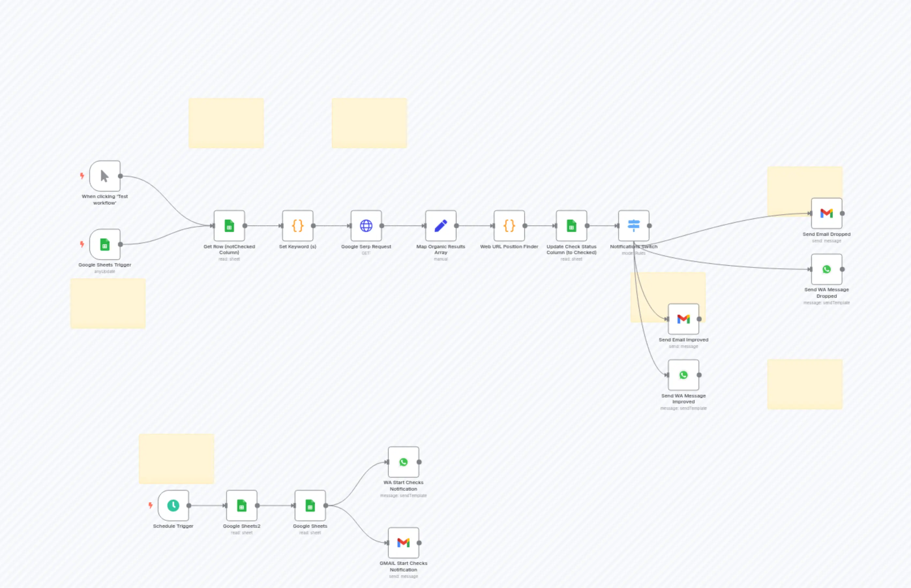Click the Schedule Trigger clock node
The image size is (911, 588).
click(x=173, y=506)
